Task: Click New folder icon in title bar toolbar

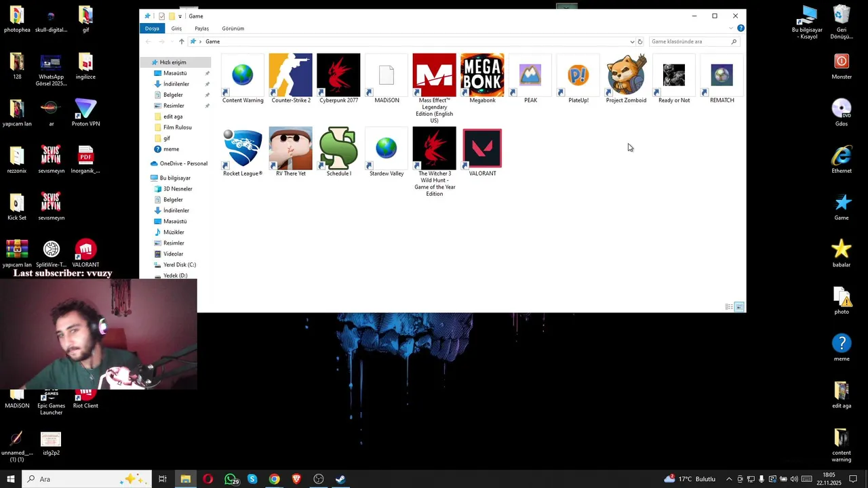Action: coord(172,16)
